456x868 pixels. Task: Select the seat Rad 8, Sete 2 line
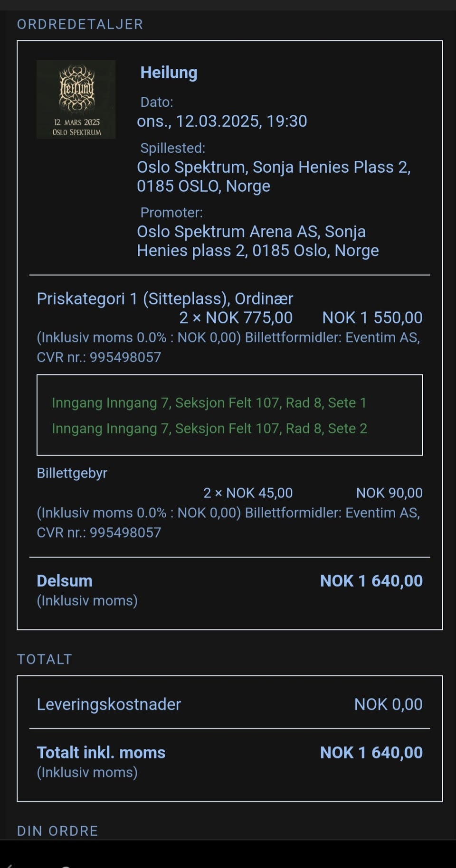click(209, 429)
